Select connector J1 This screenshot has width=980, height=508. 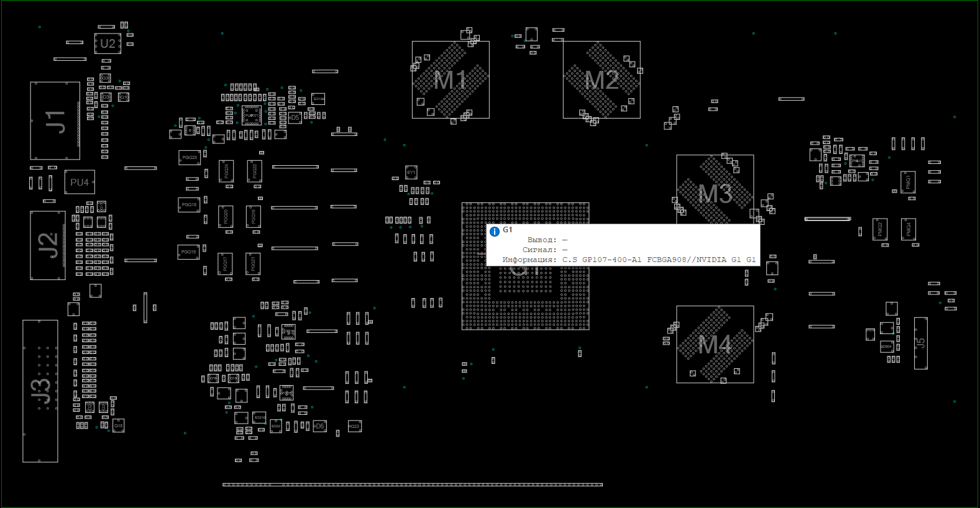pyautogui.click(x=55, y=121)
